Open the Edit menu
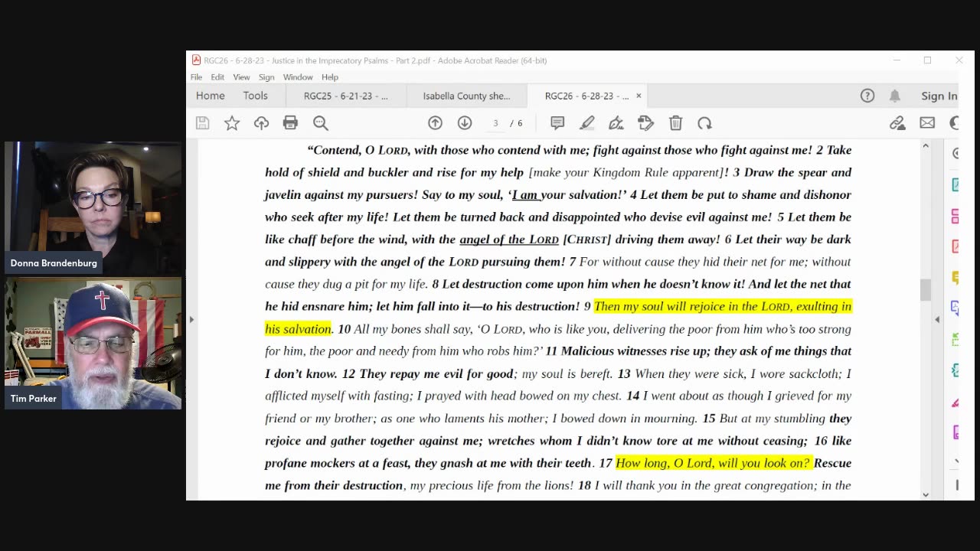The height and width of the screenshot is (551, 980). (217, 77)
